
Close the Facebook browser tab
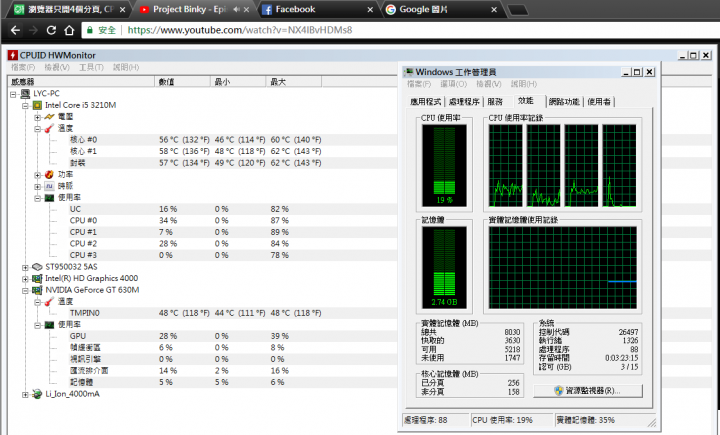click(x=370, y=9)
